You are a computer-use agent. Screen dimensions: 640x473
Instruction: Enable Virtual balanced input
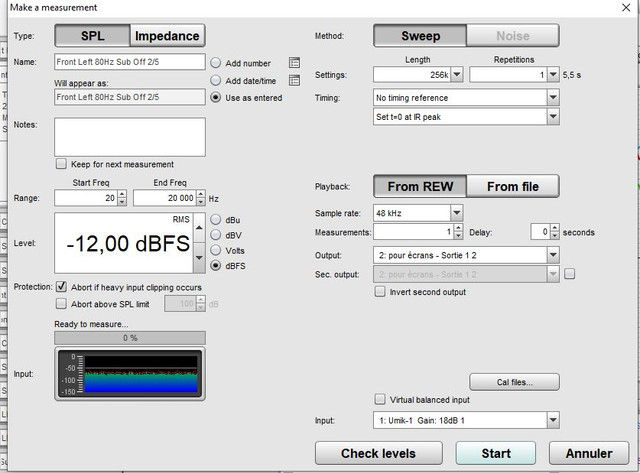pos(380,399)
